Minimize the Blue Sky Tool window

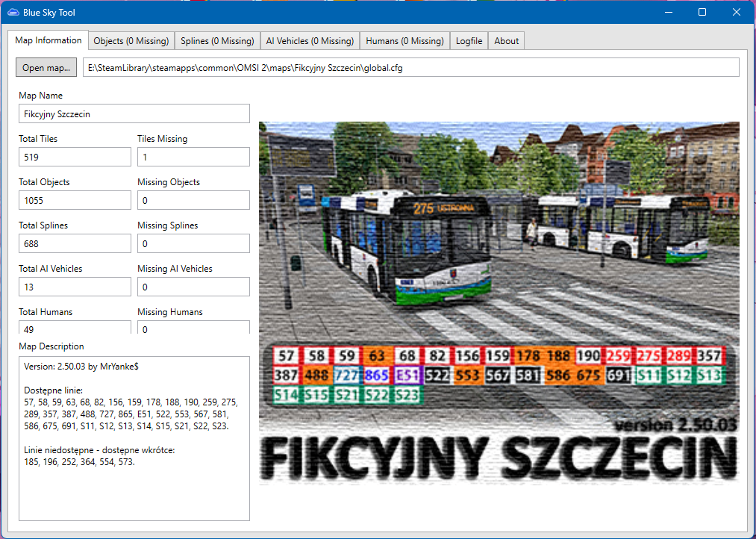(668, 13)
